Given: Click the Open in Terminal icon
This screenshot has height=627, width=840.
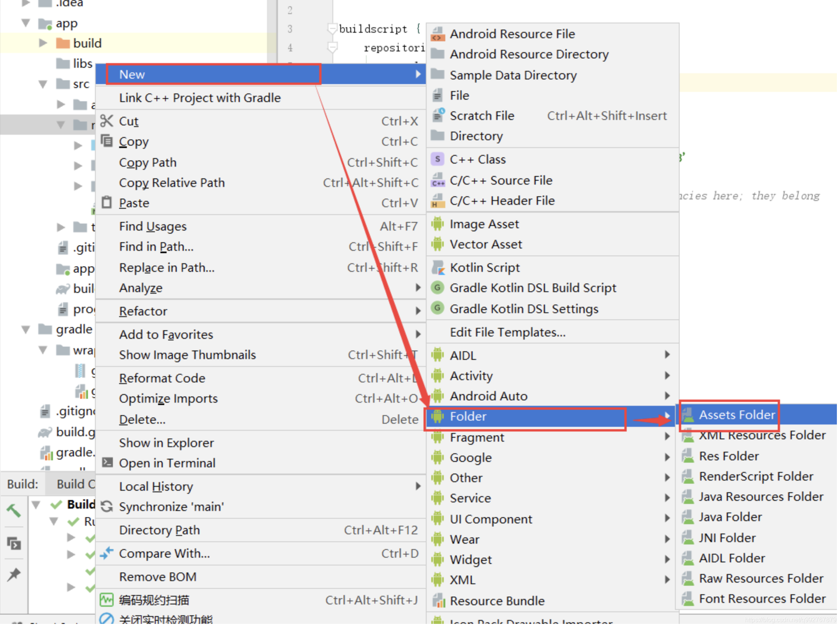Looking at the screenshot, I should [107, 463].
